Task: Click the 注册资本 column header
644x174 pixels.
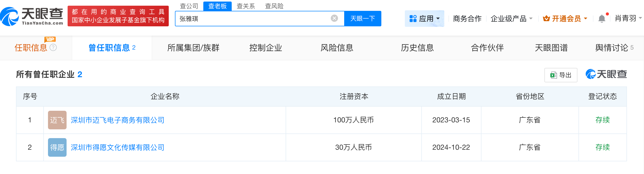Action: 354,97
